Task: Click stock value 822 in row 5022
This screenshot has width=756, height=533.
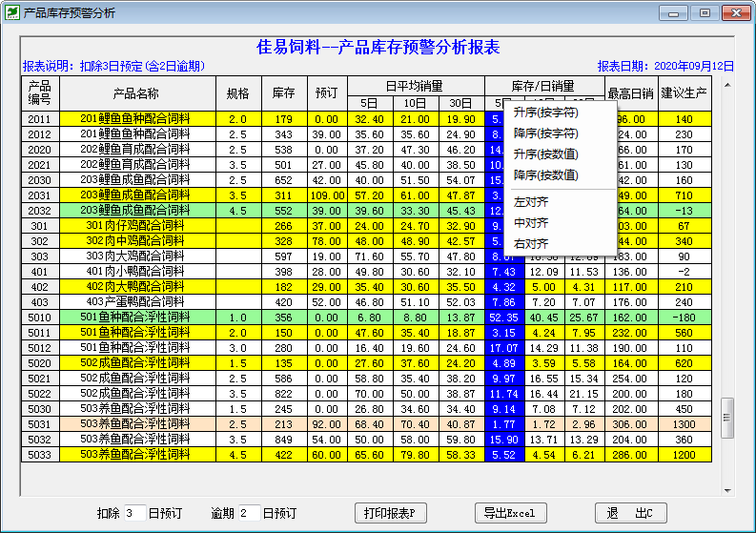Action: (x=284, y=394)
